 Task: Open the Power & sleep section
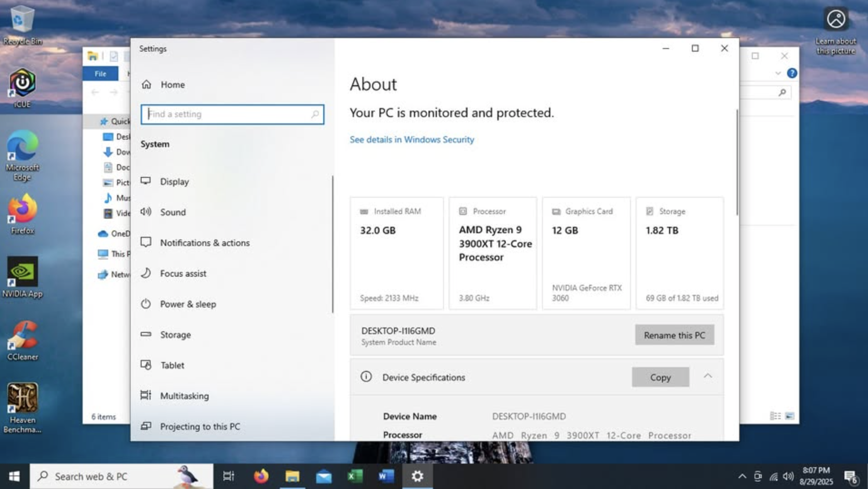click(187, 304)
